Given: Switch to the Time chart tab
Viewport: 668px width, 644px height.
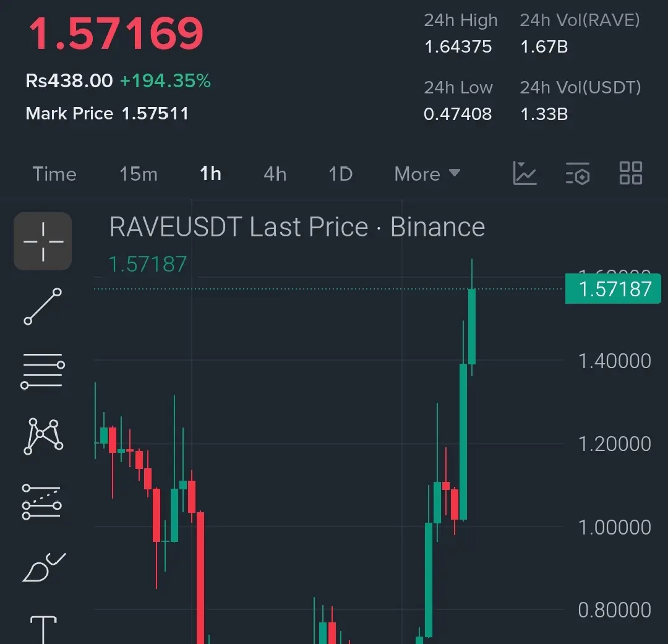Looking at the screenshot, I should click(54, 174).
